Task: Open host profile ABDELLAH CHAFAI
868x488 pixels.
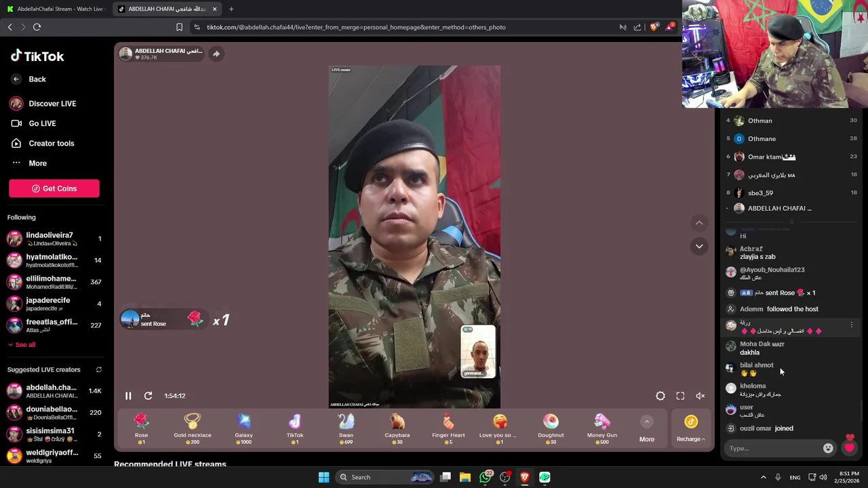Action: pyautogui.click(x=160, y=54)
